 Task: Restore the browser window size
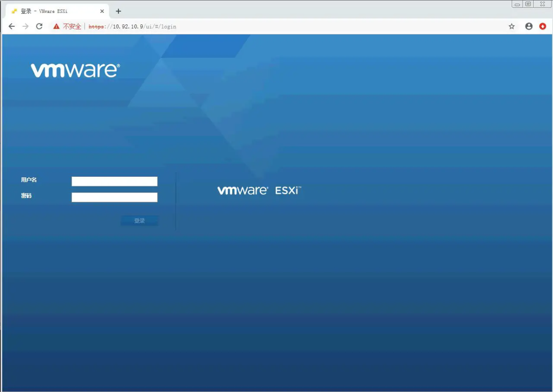528,4
